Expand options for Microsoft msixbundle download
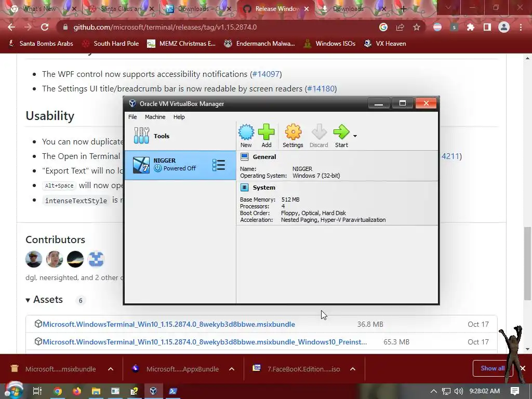Screen dimensions: 532x399 [111, 369]
